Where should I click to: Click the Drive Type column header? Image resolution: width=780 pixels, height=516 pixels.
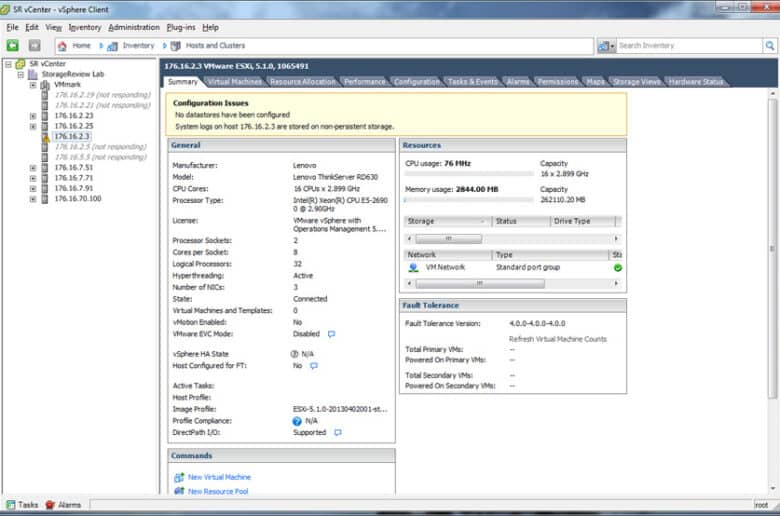coord(584,221)
